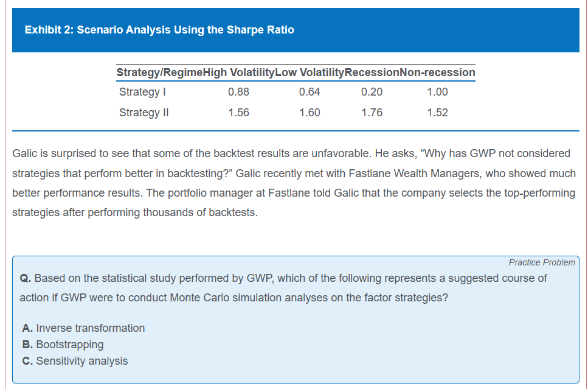588x389 pixels.
Task: Choose answer B. Bootstrapping
Action: [63, 345]
